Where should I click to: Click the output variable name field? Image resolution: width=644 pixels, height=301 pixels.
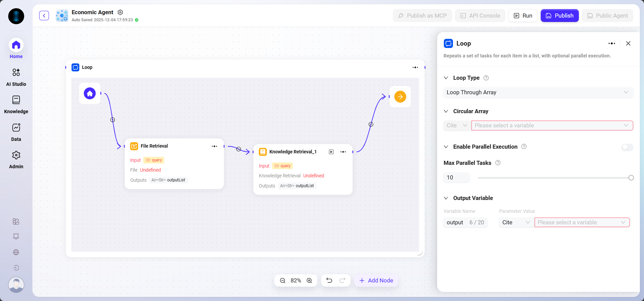[455, 222]
